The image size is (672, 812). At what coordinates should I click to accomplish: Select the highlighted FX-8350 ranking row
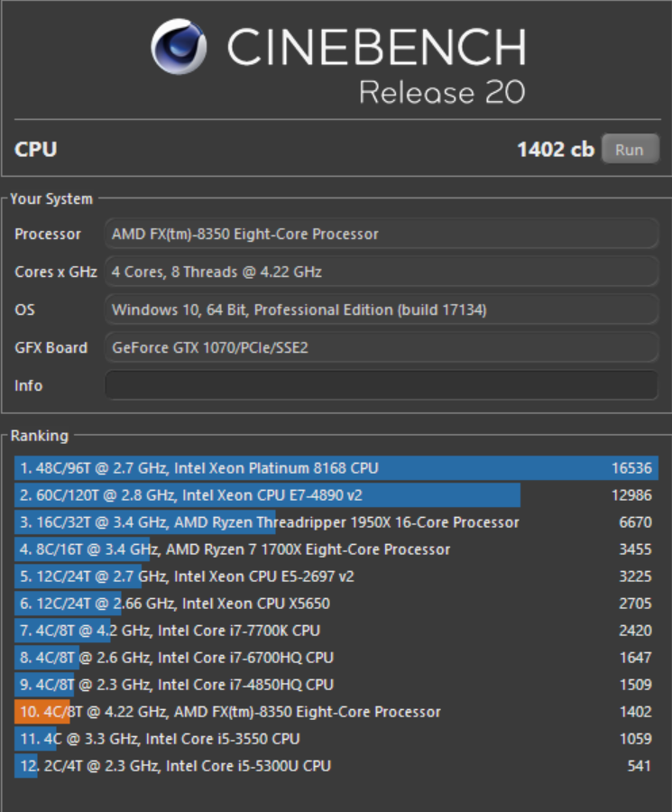(336, 712)
